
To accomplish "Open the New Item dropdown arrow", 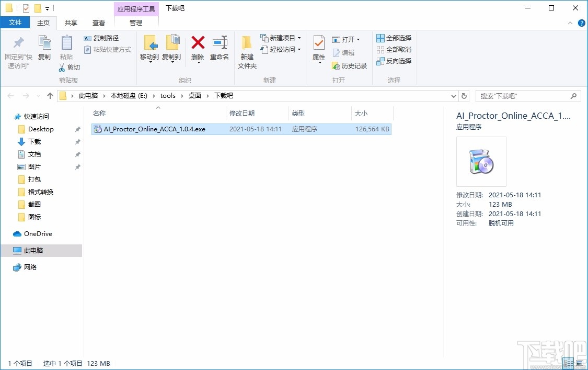I will [x=298, y=38].
